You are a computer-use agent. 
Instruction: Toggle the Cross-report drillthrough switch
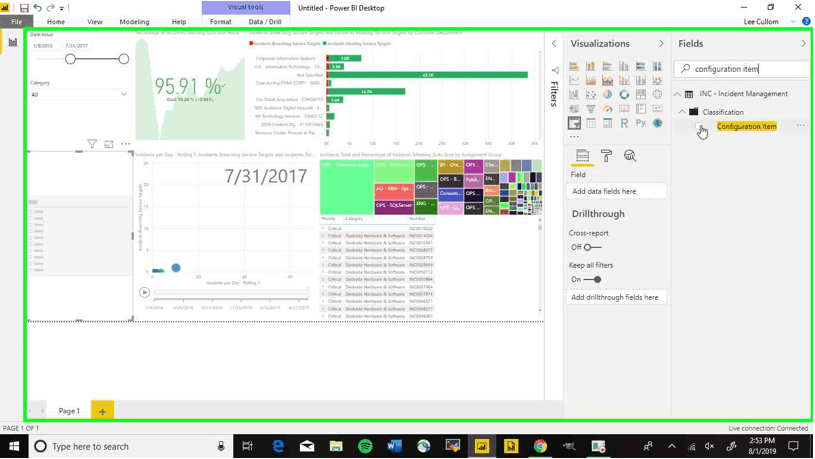point(591,247)
